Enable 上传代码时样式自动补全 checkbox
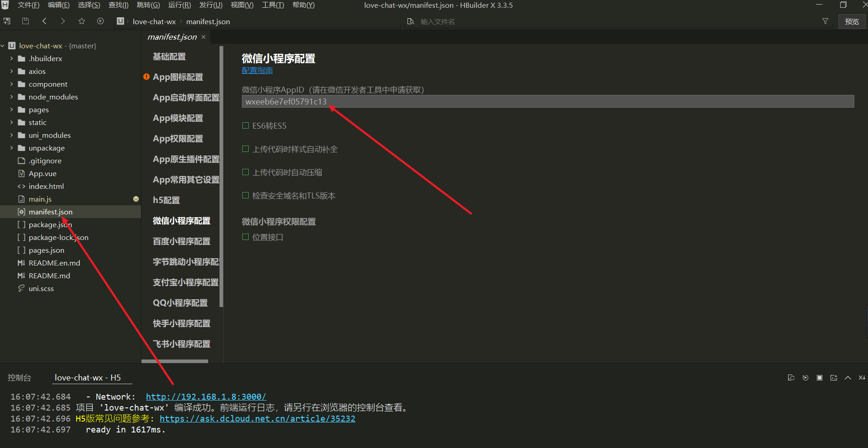868x448 pixels. [246, 149]
